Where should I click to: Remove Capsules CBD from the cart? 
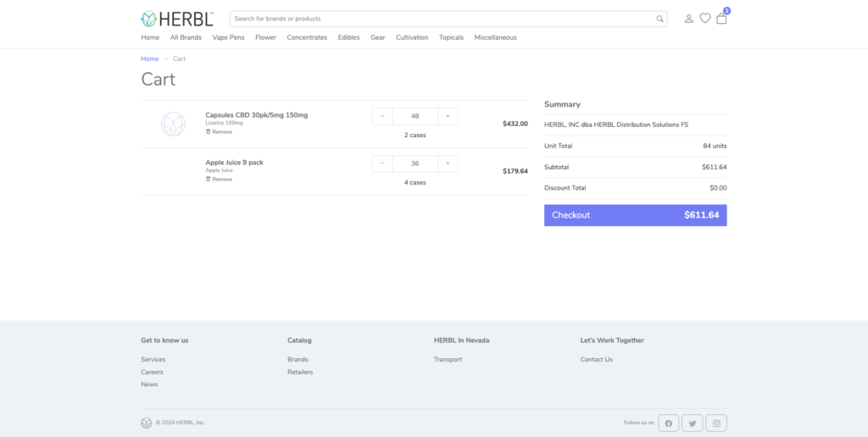(x=220, y=131)
